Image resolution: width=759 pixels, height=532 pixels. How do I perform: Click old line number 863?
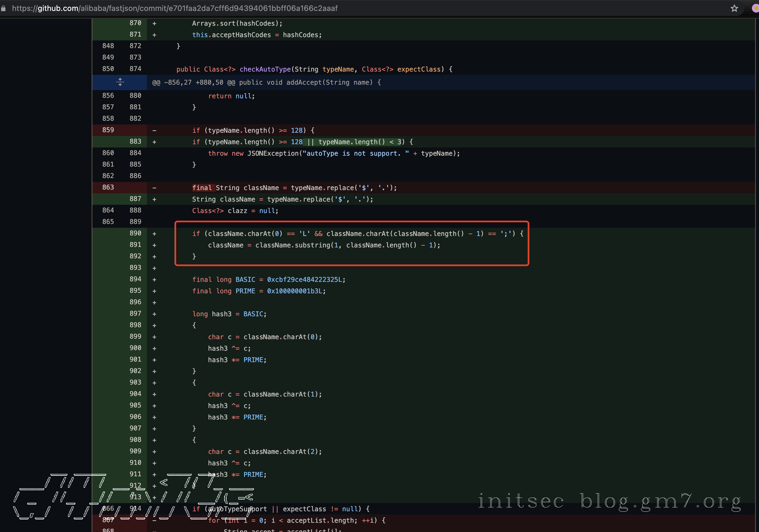point(108,187)
